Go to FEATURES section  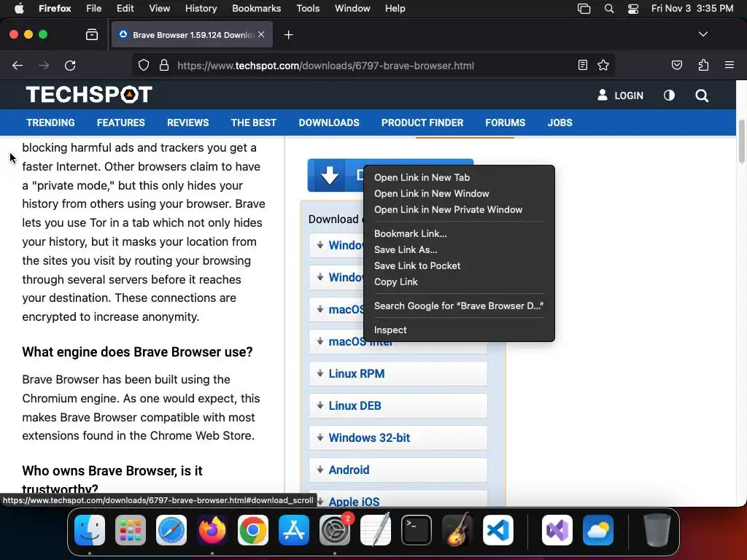120,122
